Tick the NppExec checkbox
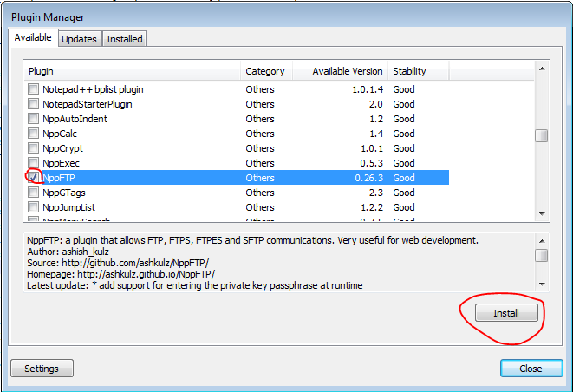 (33, 163)
